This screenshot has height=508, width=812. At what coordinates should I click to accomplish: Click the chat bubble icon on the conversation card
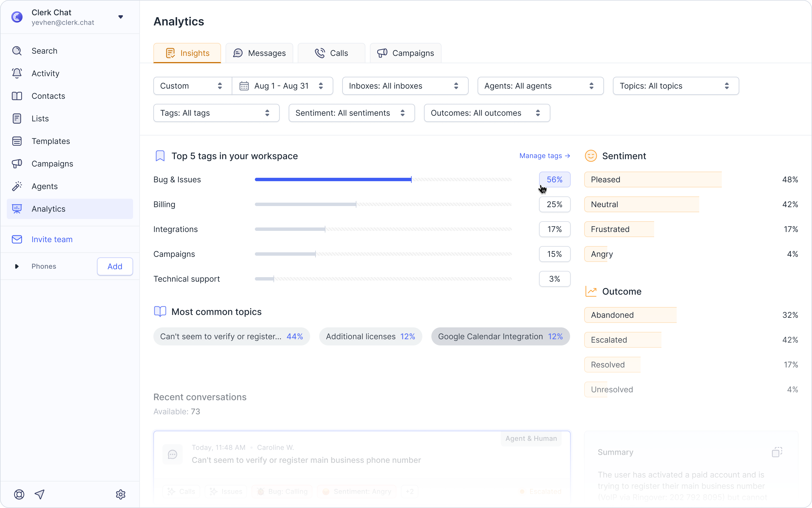tap(173, 455)
